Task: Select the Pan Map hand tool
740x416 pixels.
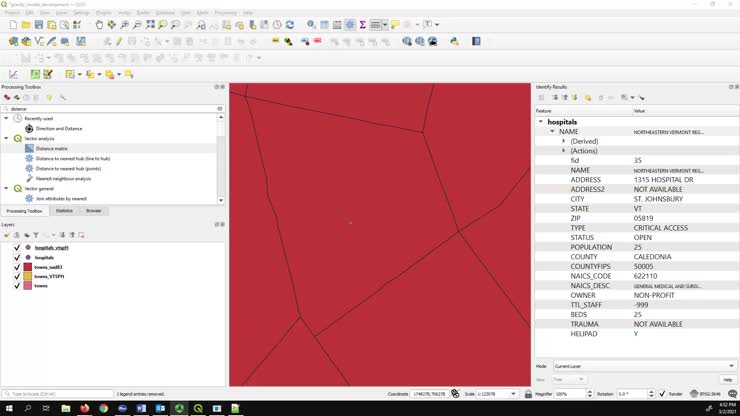Action: click(x=99, y=24)
